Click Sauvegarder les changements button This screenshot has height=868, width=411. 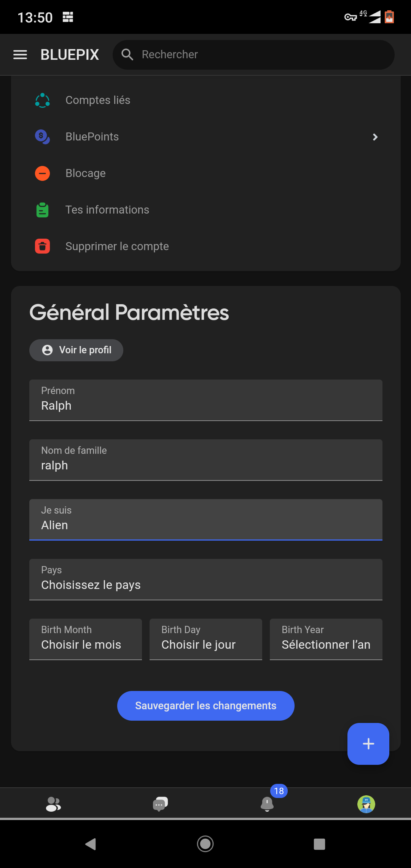point(205,706)
